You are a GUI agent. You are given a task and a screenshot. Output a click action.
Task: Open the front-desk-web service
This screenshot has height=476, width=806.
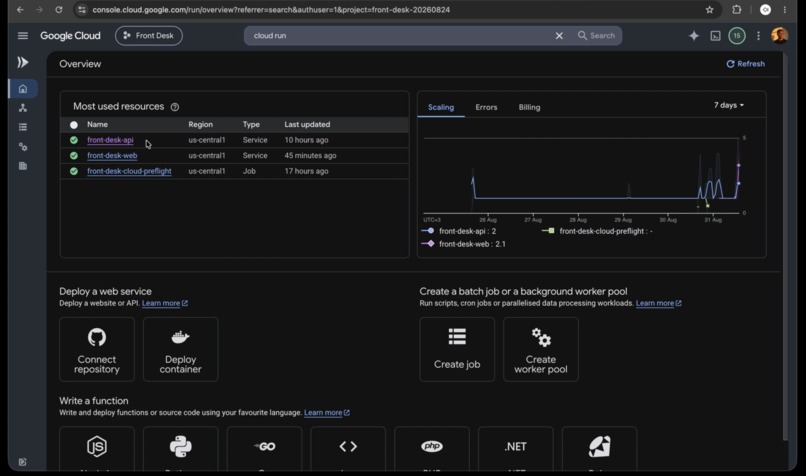(112, 155)
